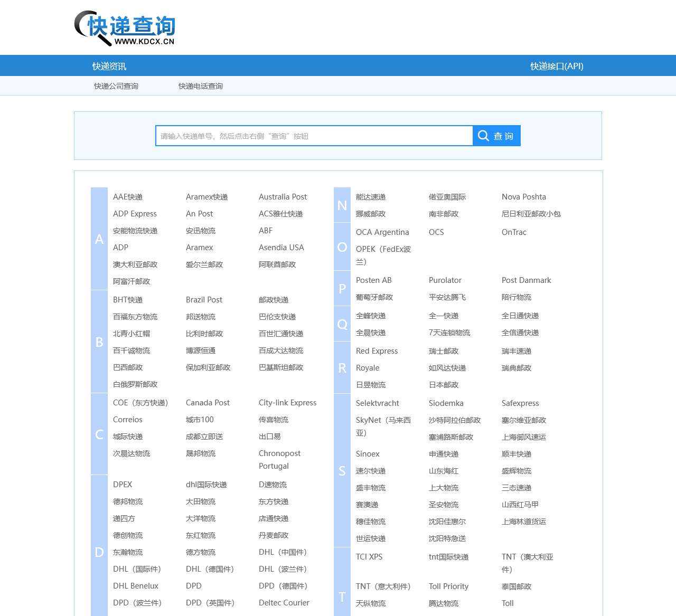Screen dimensions: 676x616
Task: Open DHL（中国件）link
Action: 283,552
